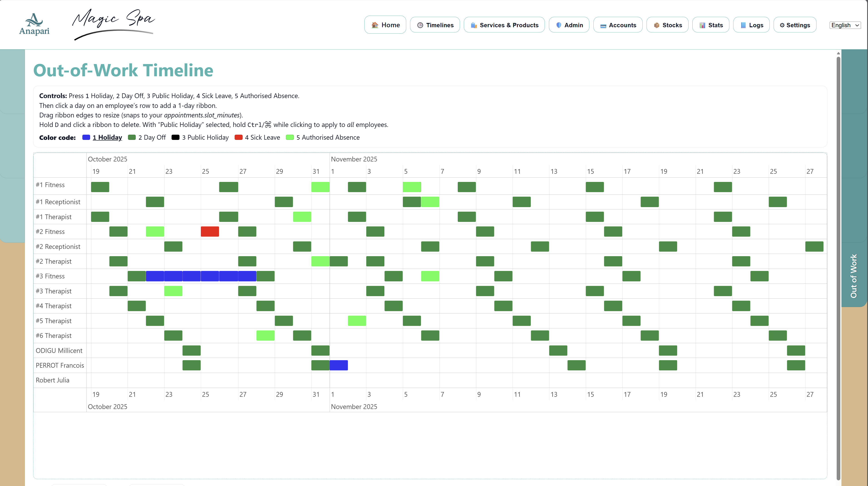This screenshot has width=868, height=486.
Task: Click the red sick leave ribbon on #2 Fitness
Action: [x=210, y=231]
